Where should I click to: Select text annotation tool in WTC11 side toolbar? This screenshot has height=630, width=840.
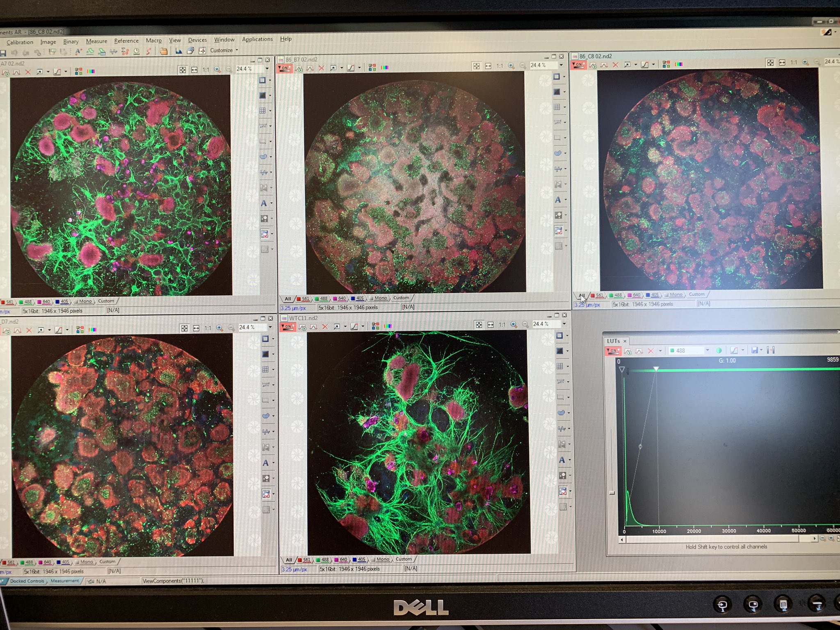[562, 460]
